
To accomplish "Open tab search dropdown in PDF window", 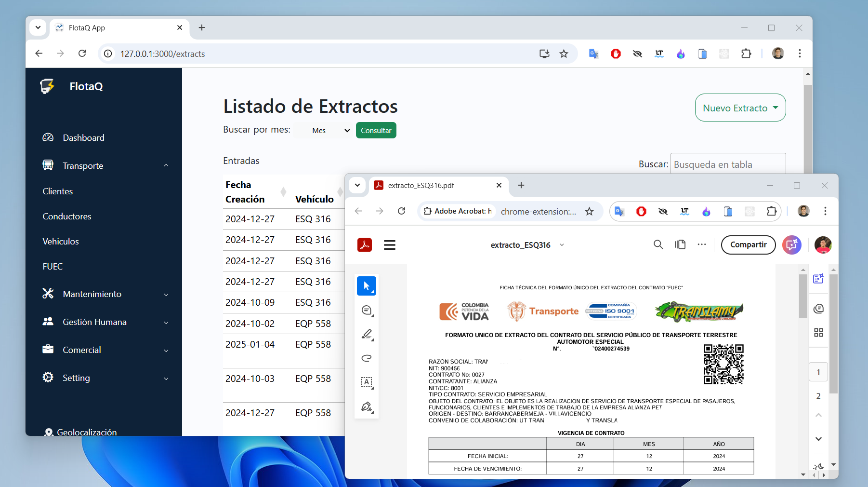I will (x=357, y=185).
